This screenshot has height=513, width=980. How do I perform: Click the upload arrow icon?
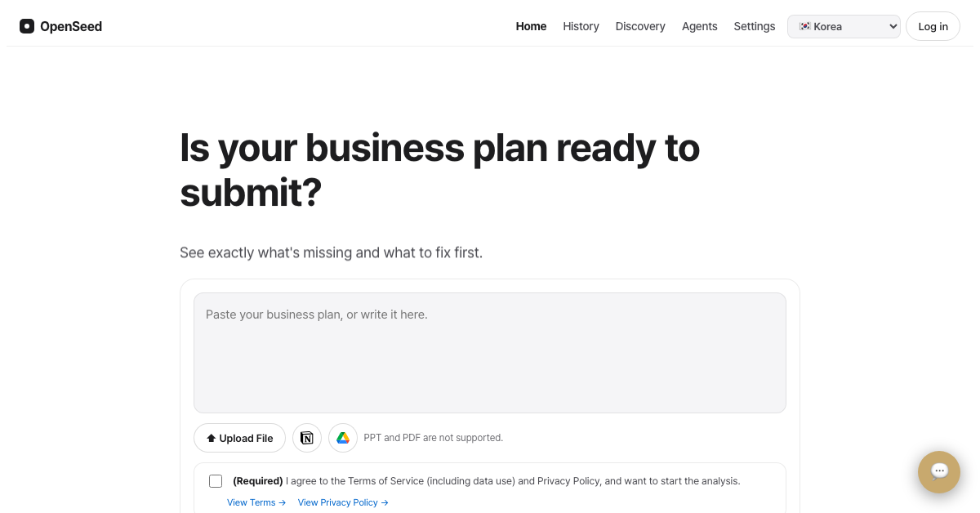212,439
